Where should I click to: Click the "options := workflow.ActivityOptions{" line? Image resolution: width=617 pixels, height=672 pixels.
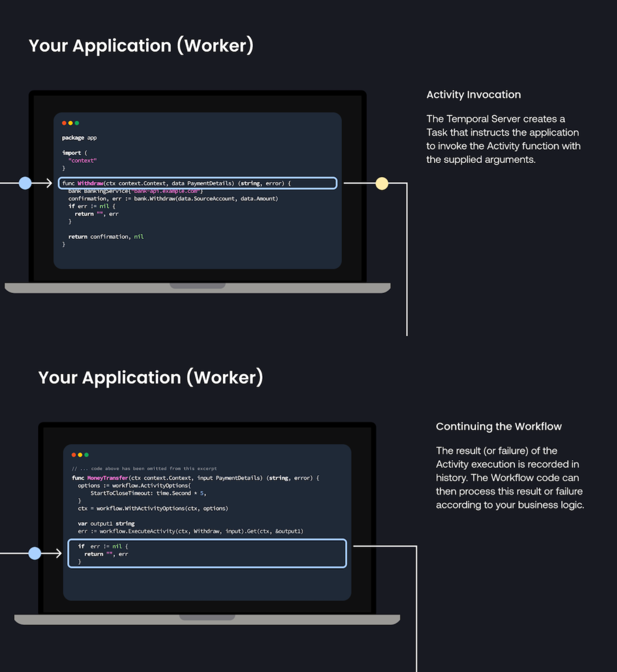[134, 486]
